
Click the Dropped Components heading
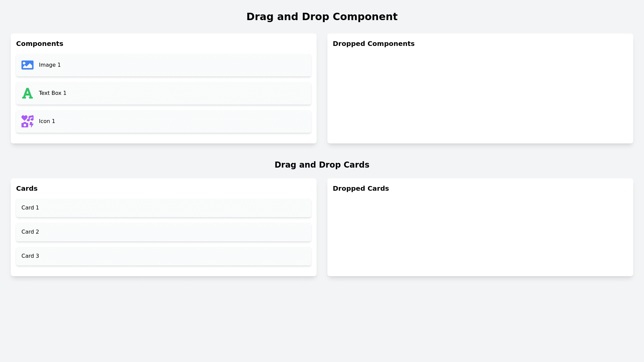tap(373, 44)
